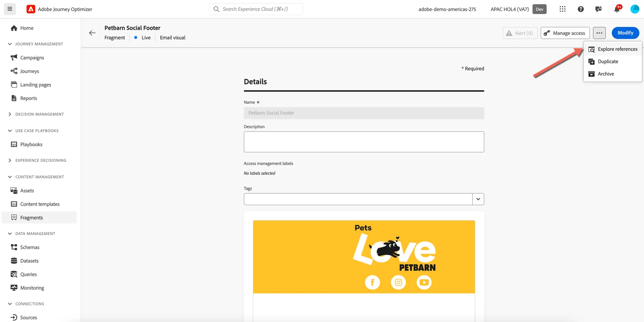Select Explore references from the menu
Image resolution: width=644 pixels, height=322 pixels.
[613, 49]
